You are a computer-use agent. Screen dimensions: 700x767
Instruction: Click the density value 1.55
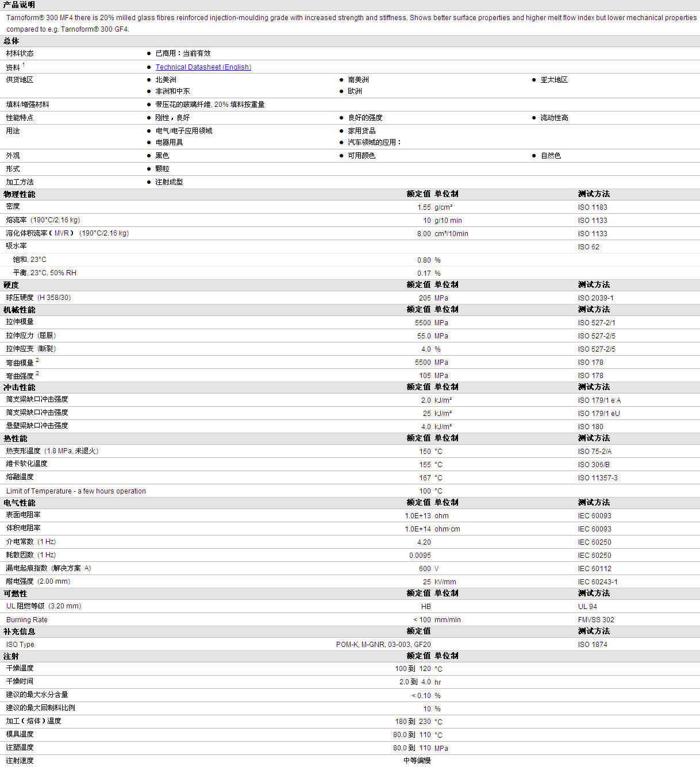[x=424, y=207]
